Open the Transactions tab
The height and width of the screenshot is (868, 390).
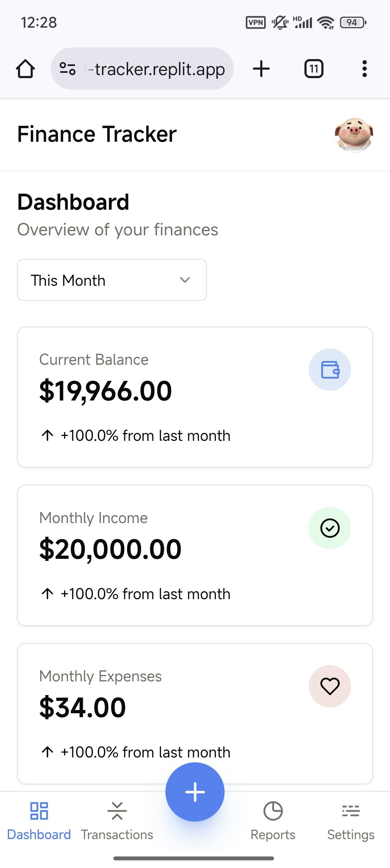117,820
